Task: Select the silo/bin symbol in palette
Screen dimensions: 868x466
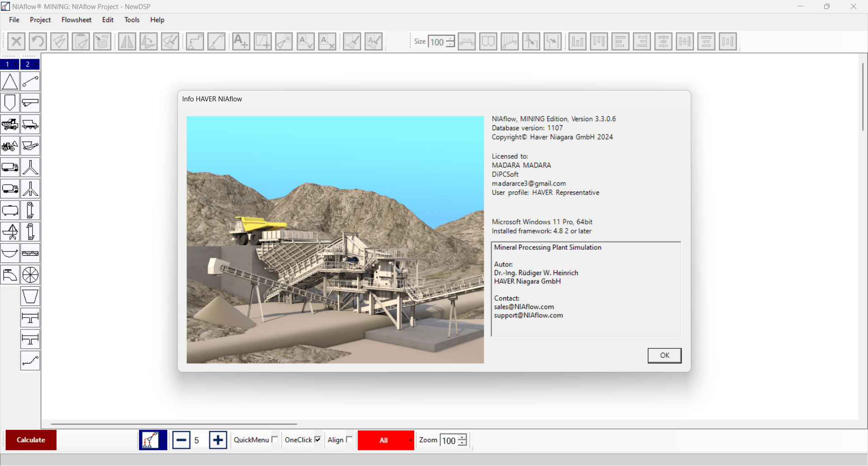Action: [9, 103]
